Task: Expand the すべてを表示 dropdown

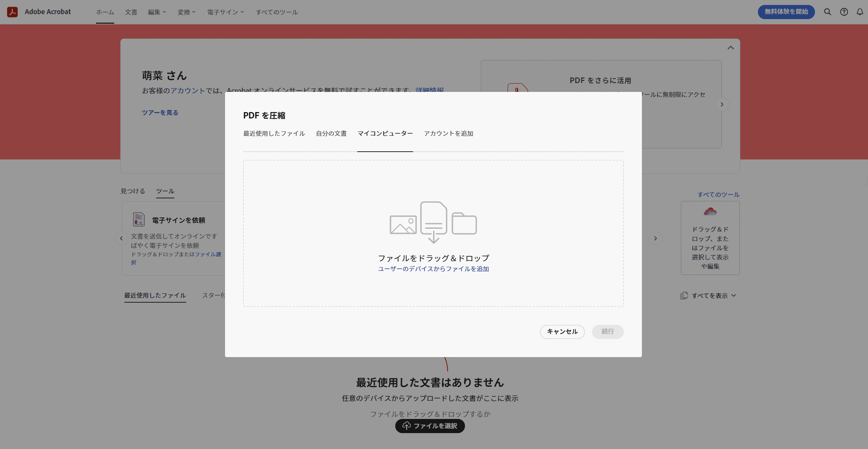Action: (733, 296)
